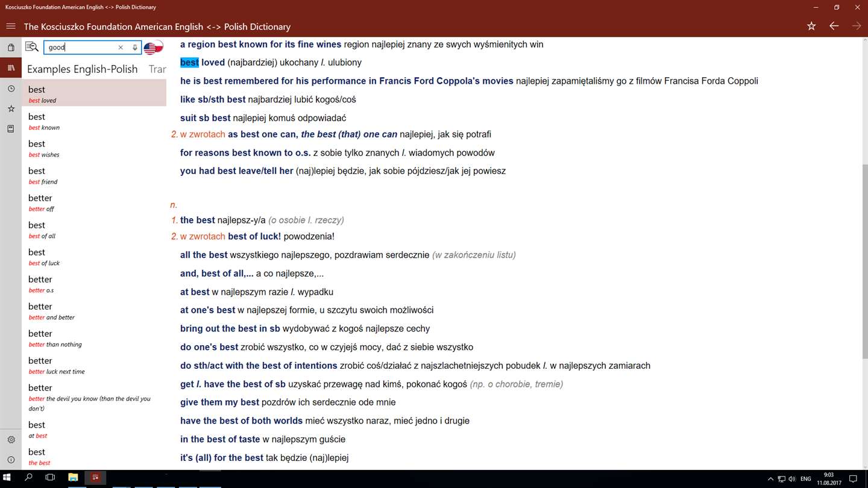868x488 pixels.
Task: Open favorites star in left sidebar
Action: [x=11, y=109]
